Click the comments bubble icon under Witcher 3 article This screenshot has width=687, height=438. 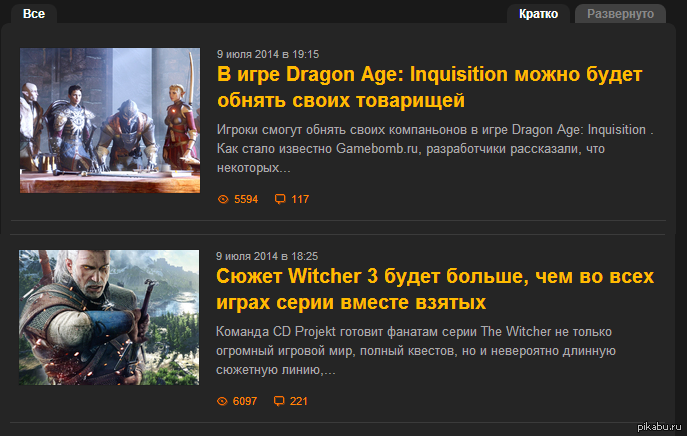(x=279, y=401)
